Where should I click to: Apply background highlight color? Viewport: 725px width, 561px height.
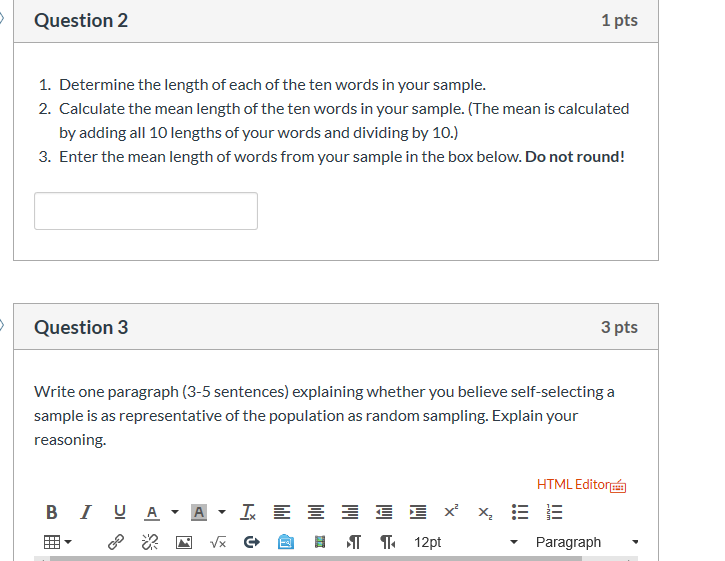(x=199, y=512)
